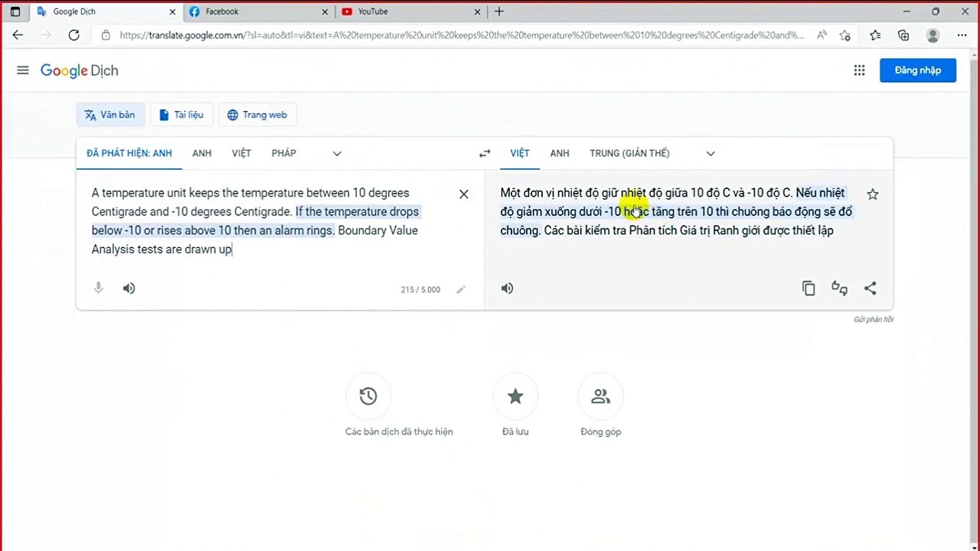The width and height of the screenshot is (980, 551).
Task: Select TRUNG (GIẢN THỂ) target language
Action: pos(629,154)
